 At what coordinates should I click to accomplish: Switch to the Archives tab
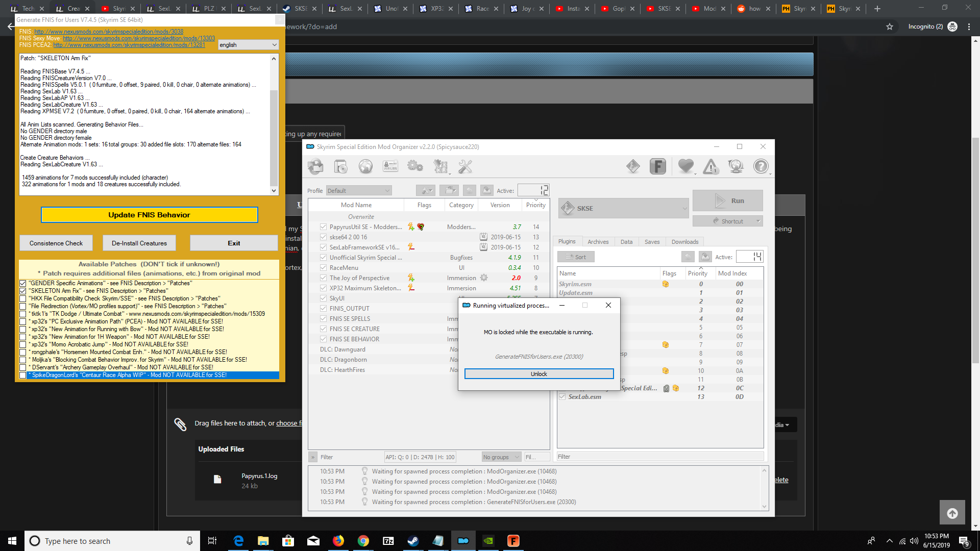tap(598, 241)
